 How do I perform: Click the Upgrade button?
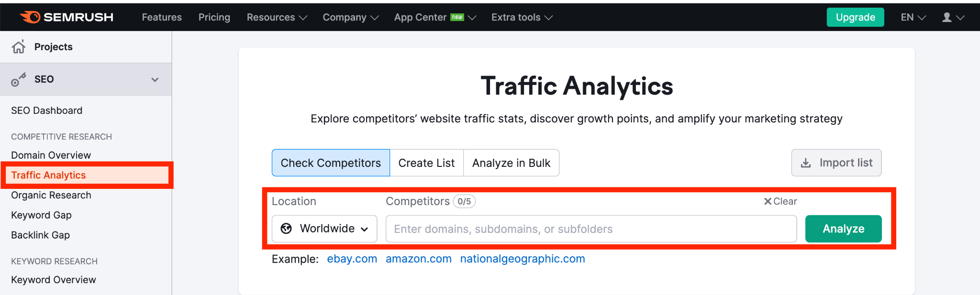tap(855, 17)
